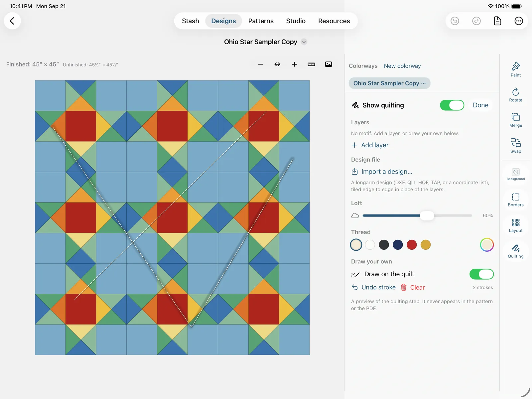This screenshot has width=532, height=399.
Task: Turn off the Show quilting switch
Action: [452, 105]
